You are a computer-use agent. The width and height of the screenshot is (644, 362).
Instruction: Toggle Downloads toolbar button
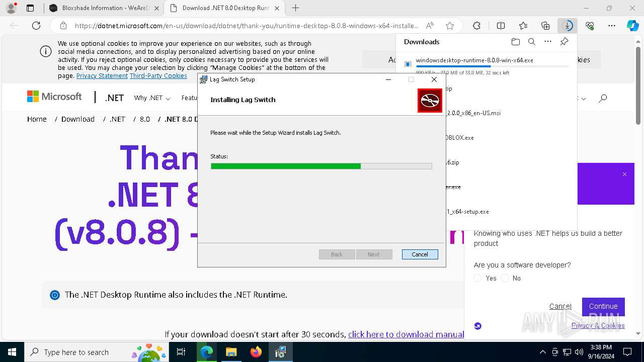click(x=568, y=26)
